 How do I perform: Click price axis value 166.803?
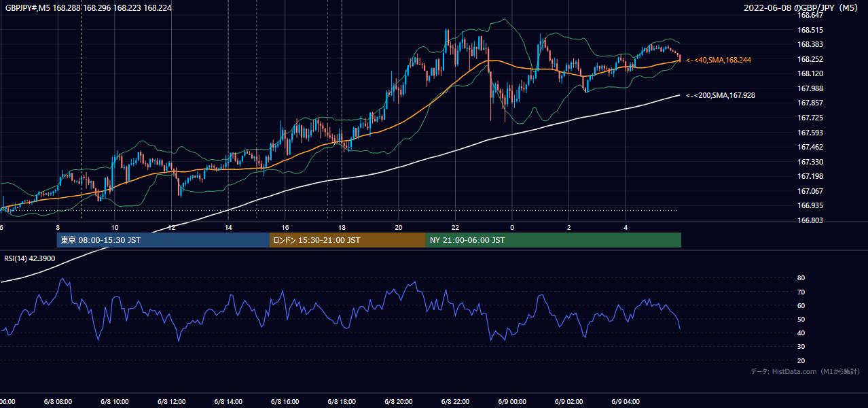(x=810, y=220)
